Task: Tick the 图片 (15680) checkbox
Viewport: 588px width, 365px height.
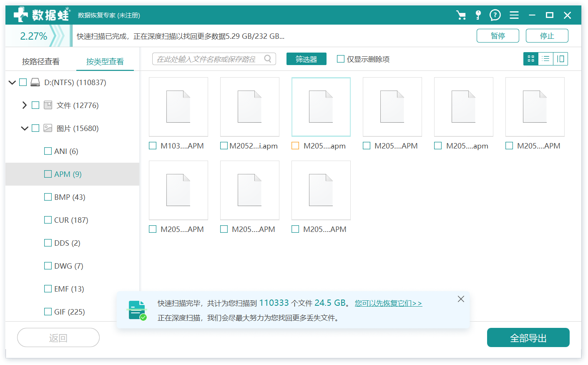Action: tap(35, 128)
